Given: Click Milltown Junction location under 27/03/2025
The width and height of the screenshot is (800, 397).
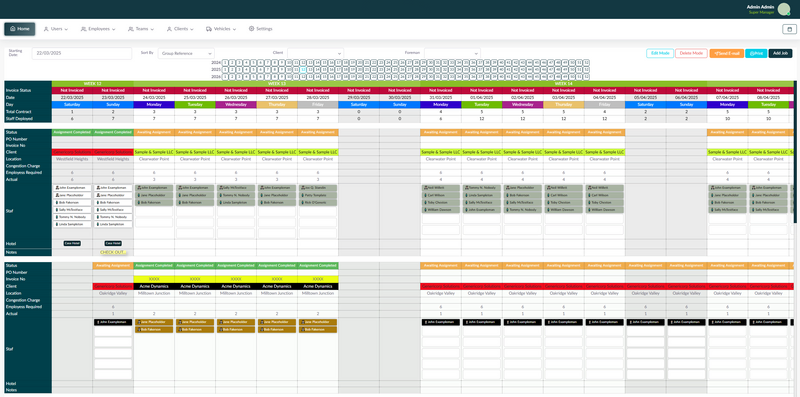Looking at the screenshot, I should click(277, 293).
